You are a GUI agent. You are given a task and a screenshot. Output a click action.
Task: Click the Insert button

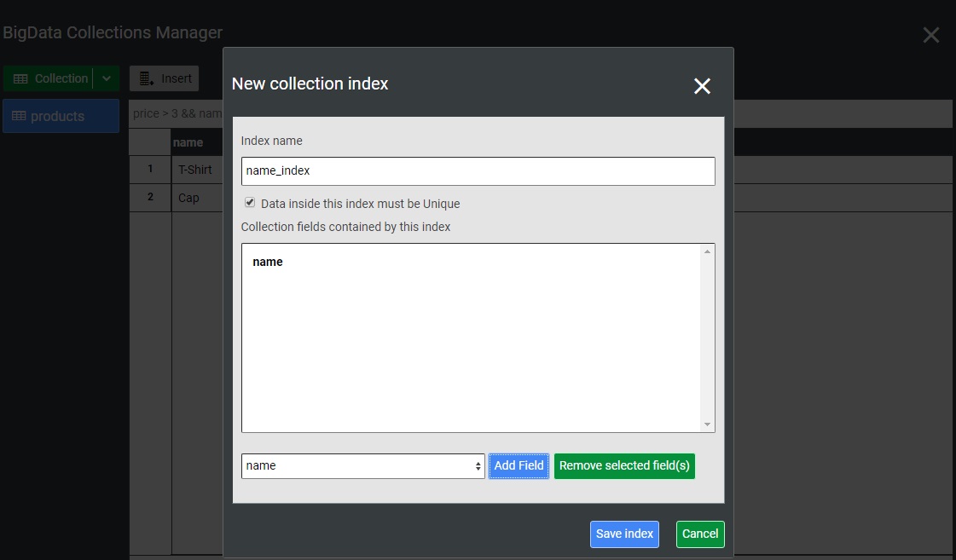pyautogui.click(x=165, y=78)
